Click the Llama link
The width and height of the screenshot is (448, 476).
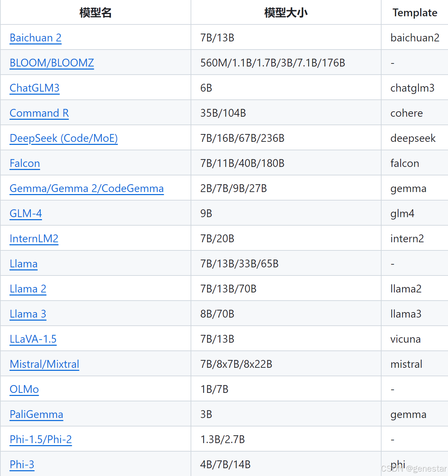tap(23, 264)
